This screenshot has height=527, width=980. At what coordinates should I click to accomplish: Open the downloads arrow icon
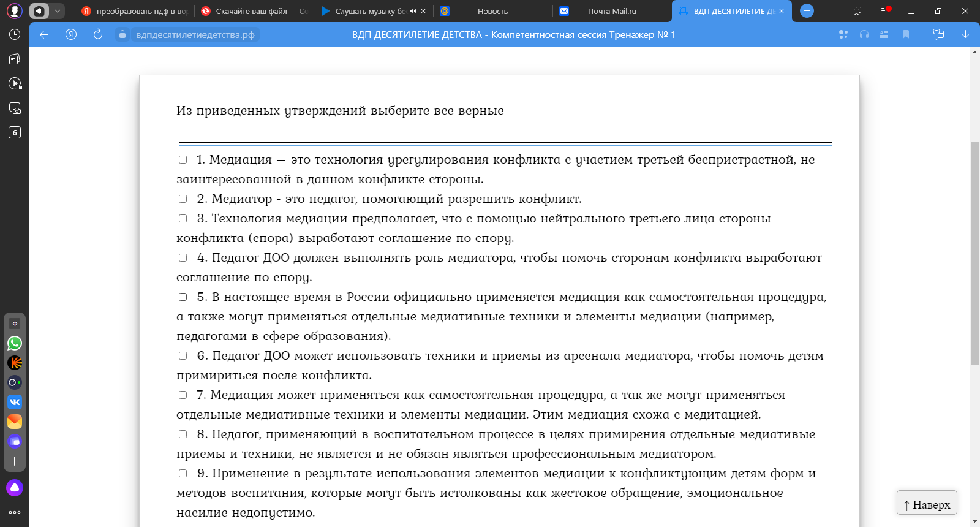[x=965, y=34]
